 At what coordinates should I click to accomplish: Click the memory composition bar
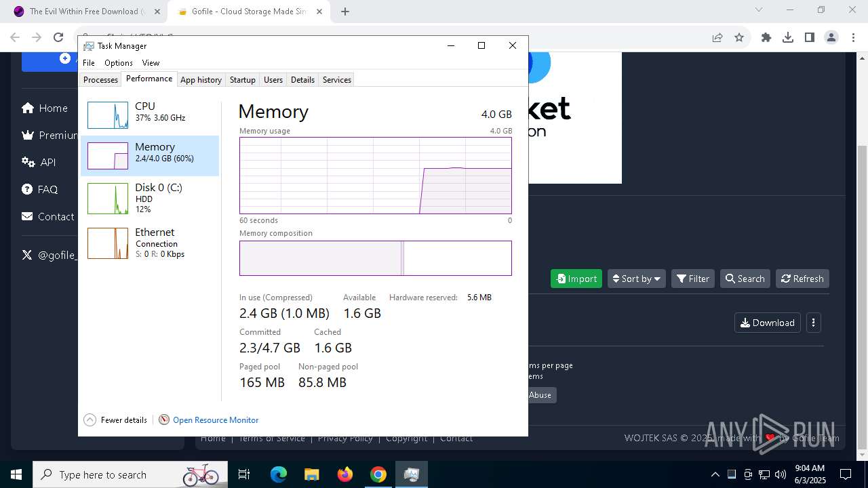(376, 258)
